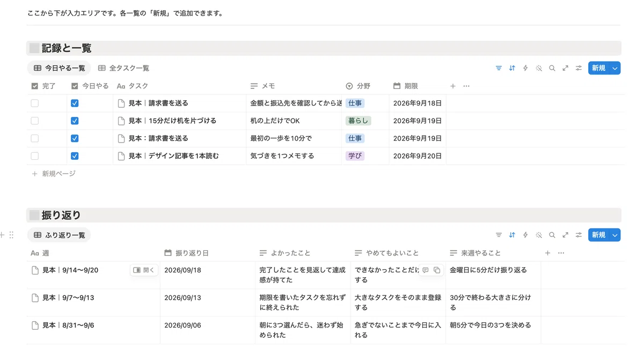Uncheck 今日やる for the 2026年9月18日 請求書 task
The height and width of the screenshot is (349, 644).
point(75,103)
